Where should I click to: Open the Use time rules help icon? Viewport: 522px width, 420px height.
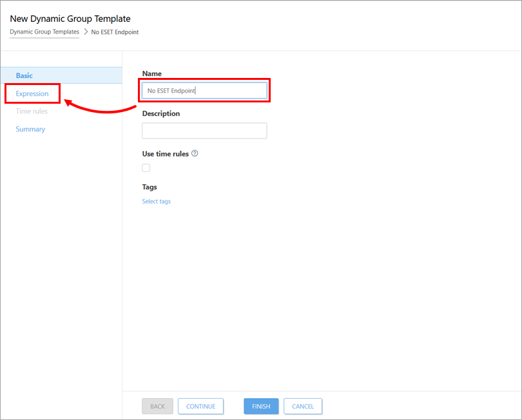pos(195,154)
